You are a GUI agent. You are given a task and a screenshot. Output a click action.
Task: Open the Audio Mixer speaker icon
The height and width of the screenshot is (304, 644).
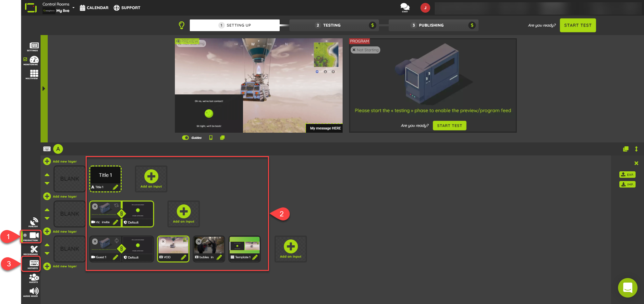pos(34,291)
